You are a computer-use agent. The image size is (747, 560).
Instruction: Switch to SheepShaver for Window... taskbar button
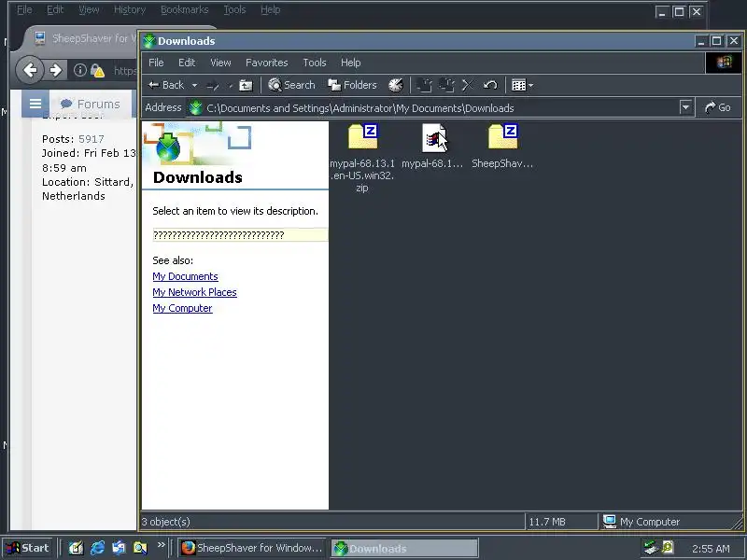coord(252,548)
